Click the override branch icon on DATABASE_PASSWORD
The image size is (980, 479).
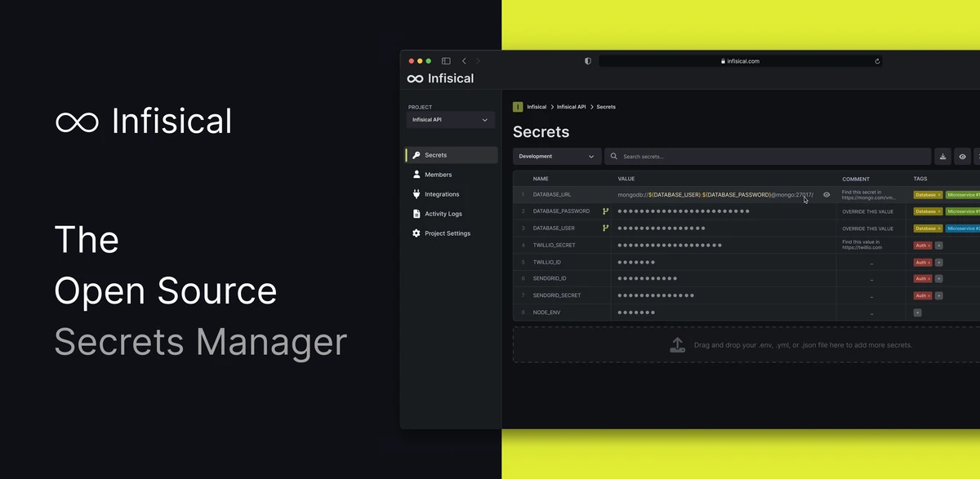click(606, 211)
